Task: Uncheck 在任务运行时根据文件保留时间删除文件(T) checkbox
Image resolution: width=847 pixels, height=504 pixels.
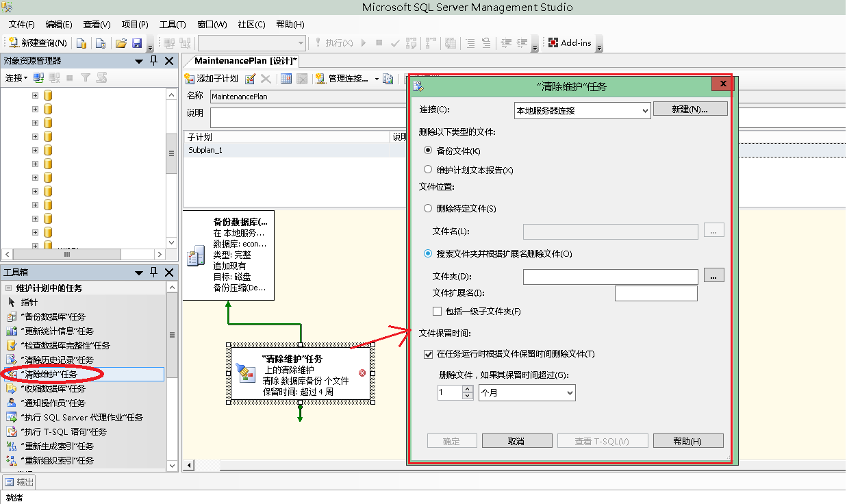Action: (x=429, y=354)
